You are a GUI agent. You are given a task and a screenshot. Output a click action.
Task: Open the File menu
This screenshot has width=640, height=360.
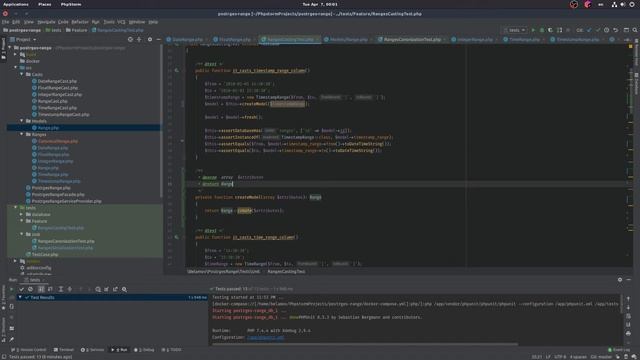click(x=5, y=22)
